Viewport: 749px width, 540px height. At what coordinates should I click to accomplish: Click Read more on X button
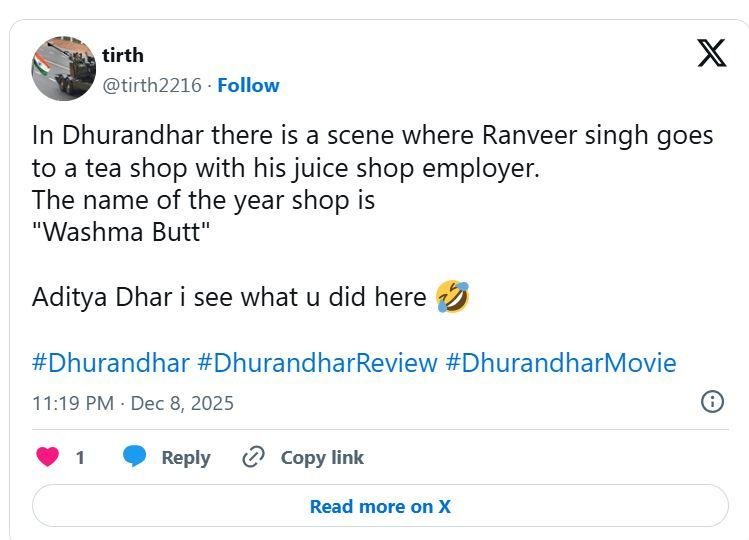tap(380, 506)
